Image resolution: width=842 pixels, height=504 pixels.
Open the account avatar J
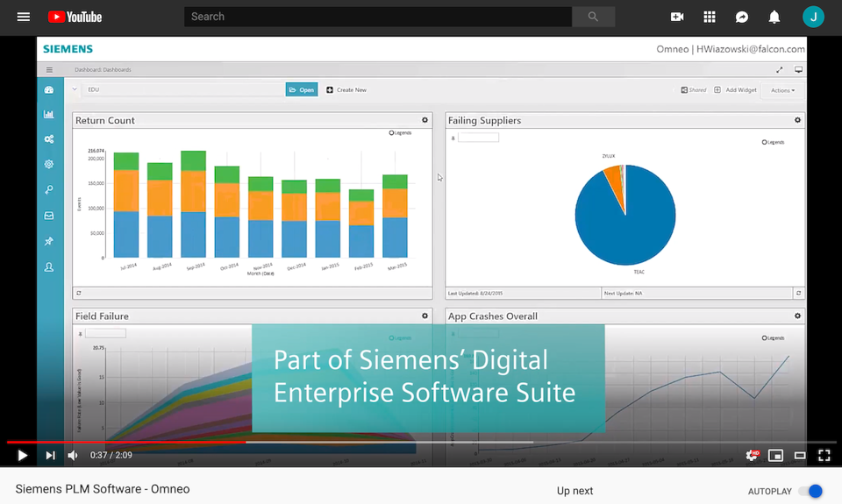pyautogui.click(x=813, y=17)
